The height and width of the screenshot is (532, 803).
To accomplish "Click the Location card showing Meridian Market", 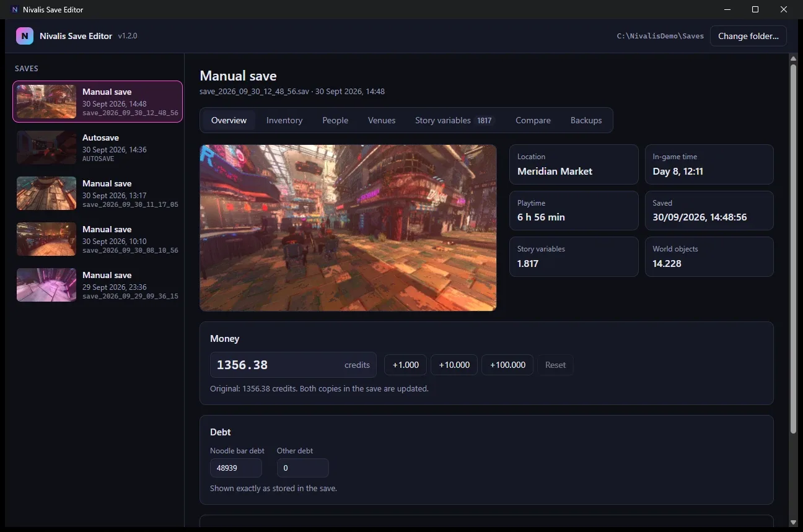I will (574, 164).
